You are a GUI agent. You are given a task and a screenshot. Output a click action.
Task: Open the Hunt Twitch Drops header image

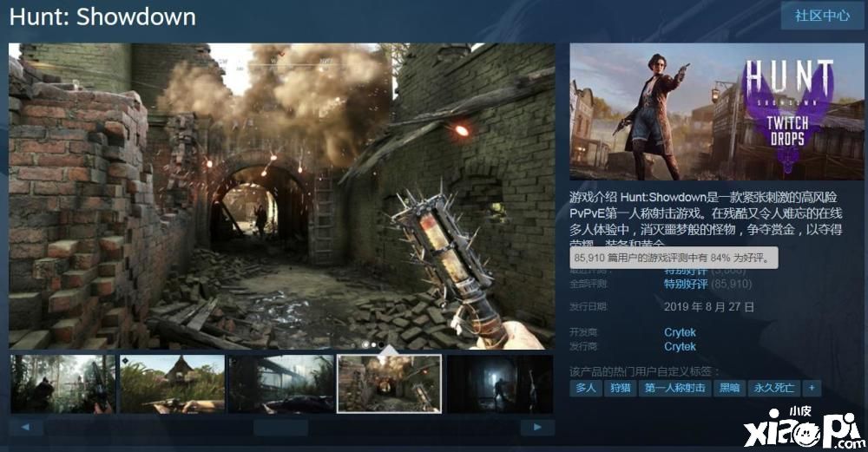point(717,112)
